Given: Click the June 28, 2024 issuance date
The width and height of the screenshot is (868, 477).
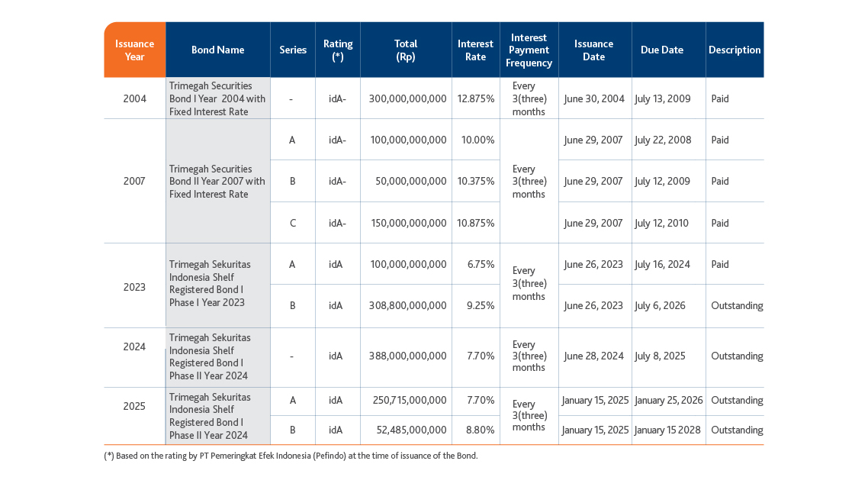Looking at the screenshot, I should [593, 356].
